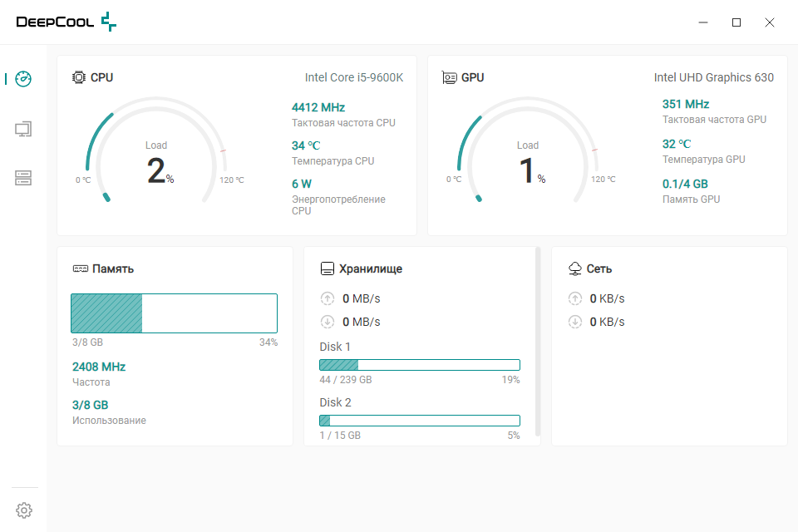Minimize the DeepCool window
Image resolution: width=798 pixels, height=532 pixels.
coord(703,22)
